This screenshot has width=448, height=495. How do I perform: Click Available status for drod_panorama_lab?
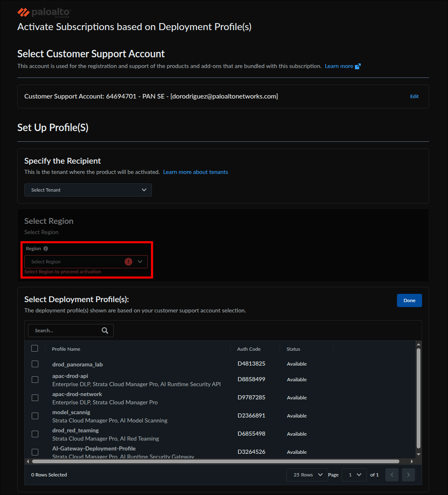[x=297, y=364]
